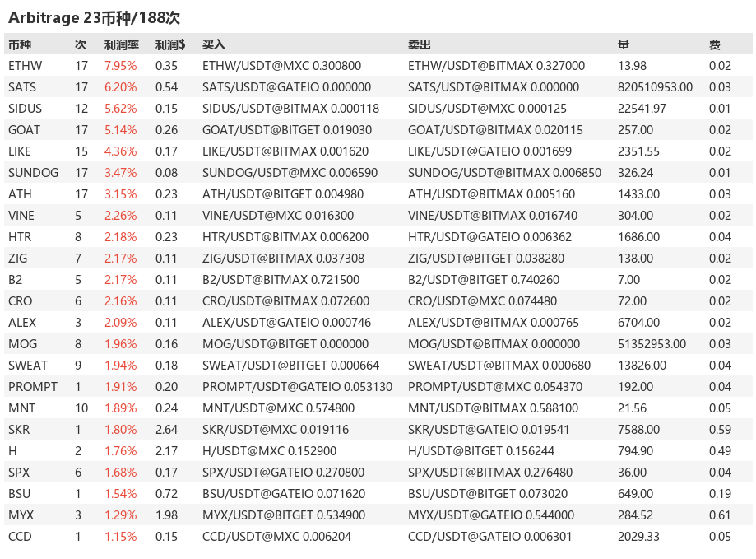
Task: Open the SIDUS/USDT@BITMAX buy entry
Action: tap(290, 109)
